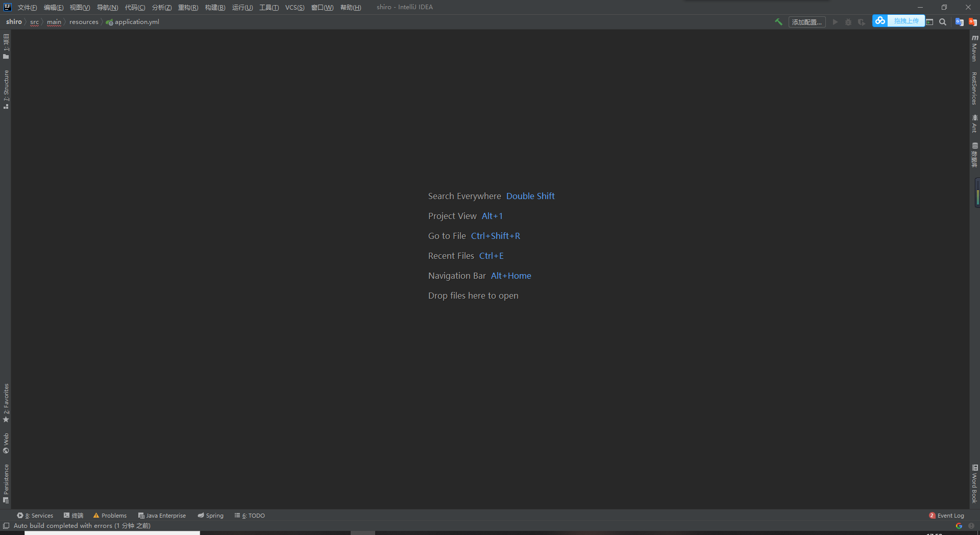Open the Ant tool window tab

[x=974, y=124]
